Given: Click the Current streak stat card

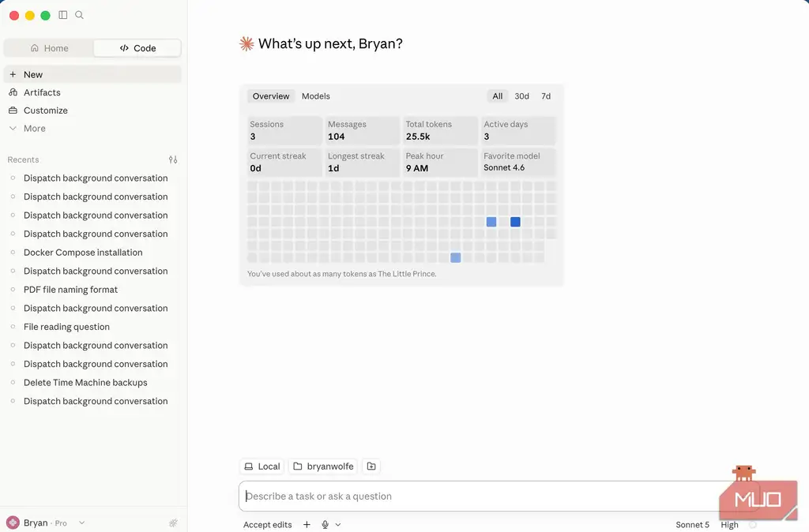Looking at the screenshot, I should 284,162.
